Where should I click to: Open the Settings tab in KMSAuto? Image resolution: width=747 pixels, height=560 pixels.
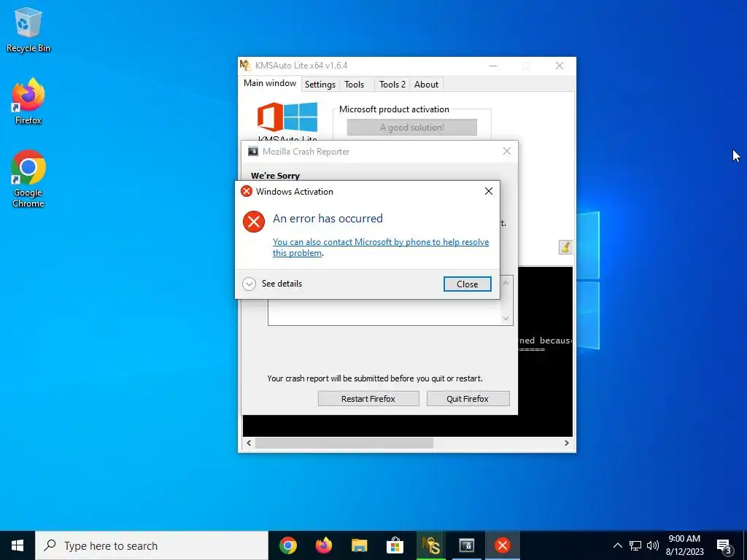(x=320, y=85)
